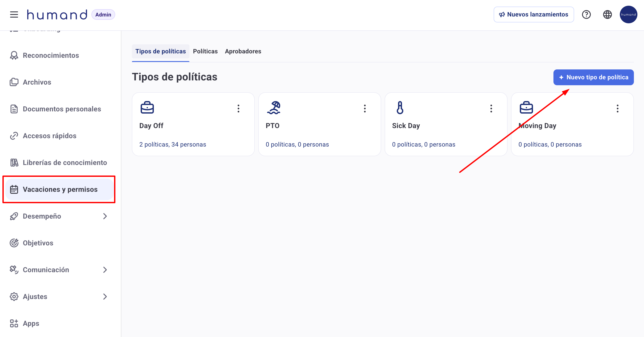Expand the Ajustes submenu chevron
This screenshot has height=337, width=644.
105,297
